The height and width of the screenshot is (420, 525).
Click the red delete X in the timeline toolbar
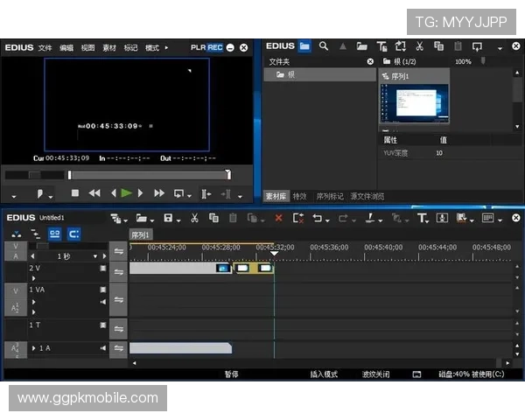click(278, 218)
